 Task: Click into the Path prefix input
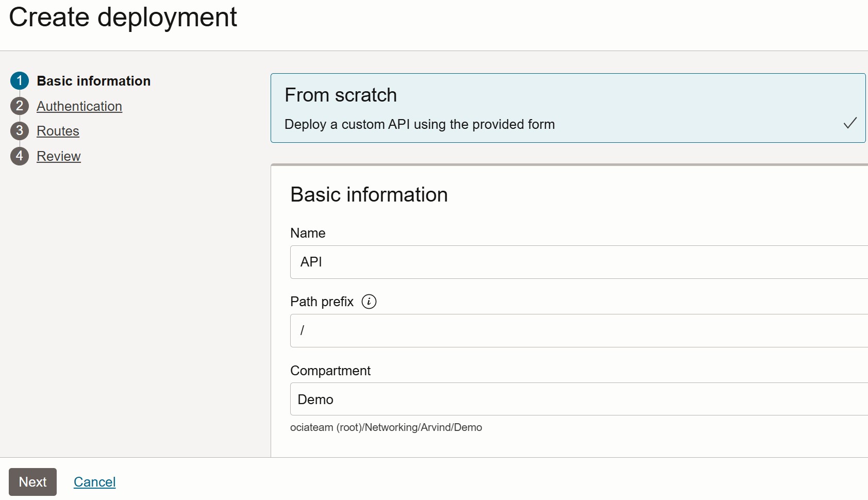[578, 331]
